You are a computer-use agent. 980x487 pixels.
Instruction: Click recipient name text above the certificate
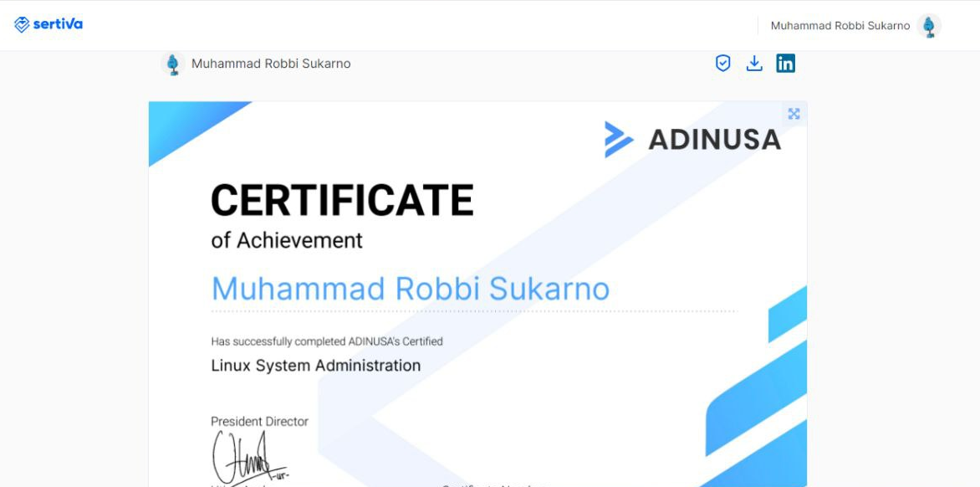point(271,64)
